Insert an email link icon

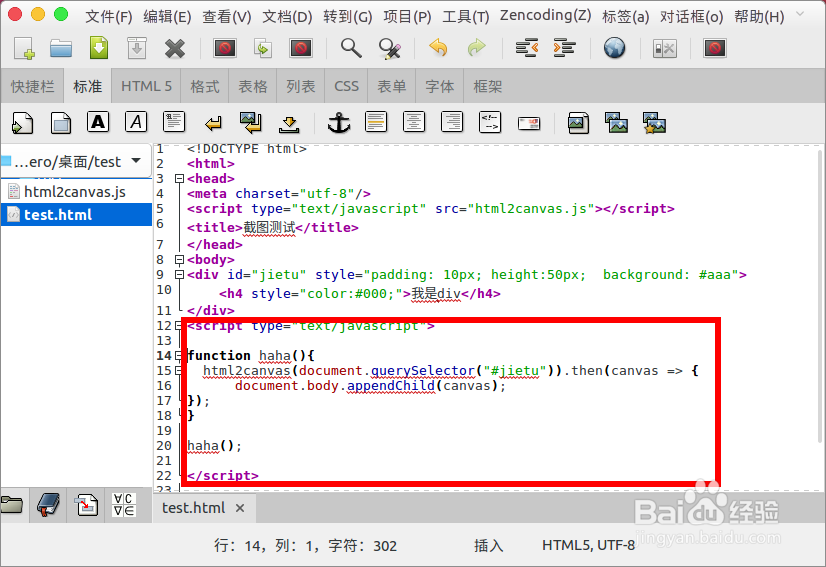(529, 124)
